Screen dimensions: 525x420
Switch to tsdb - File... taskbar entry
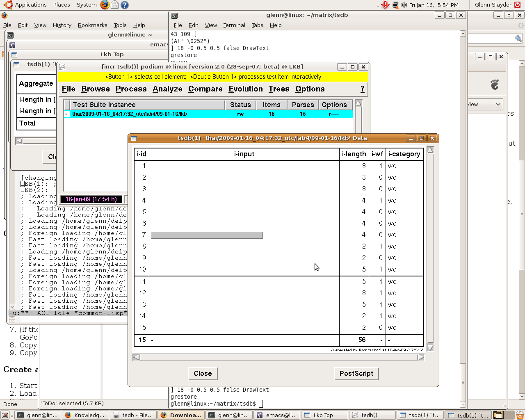coord(134,415)
